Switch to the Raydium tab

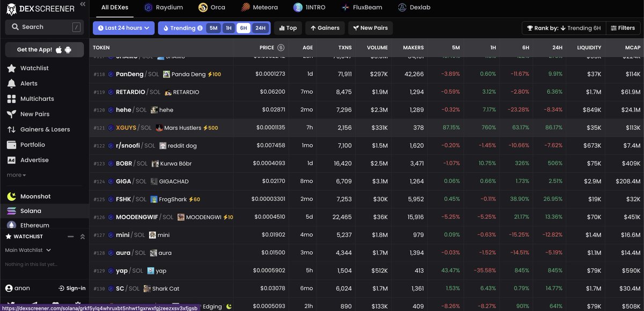[x=164, y=8]
